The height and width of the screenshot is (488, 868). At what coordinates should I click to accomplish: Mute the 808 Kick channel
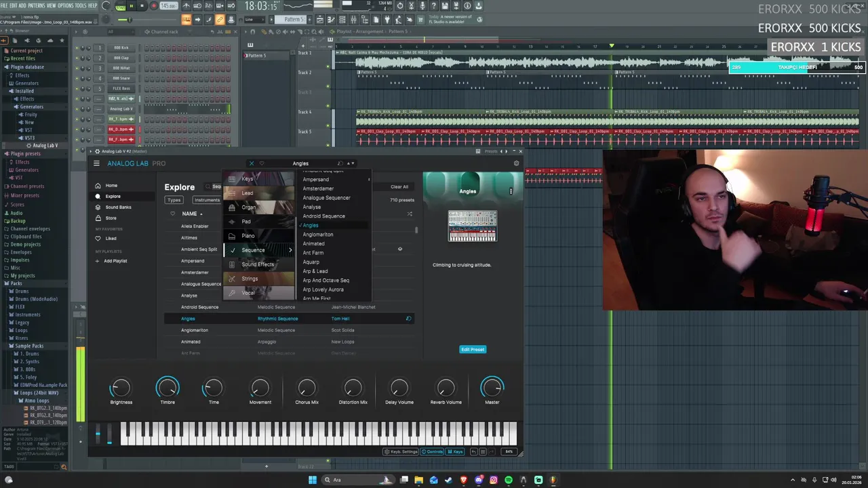pos(77,48)
